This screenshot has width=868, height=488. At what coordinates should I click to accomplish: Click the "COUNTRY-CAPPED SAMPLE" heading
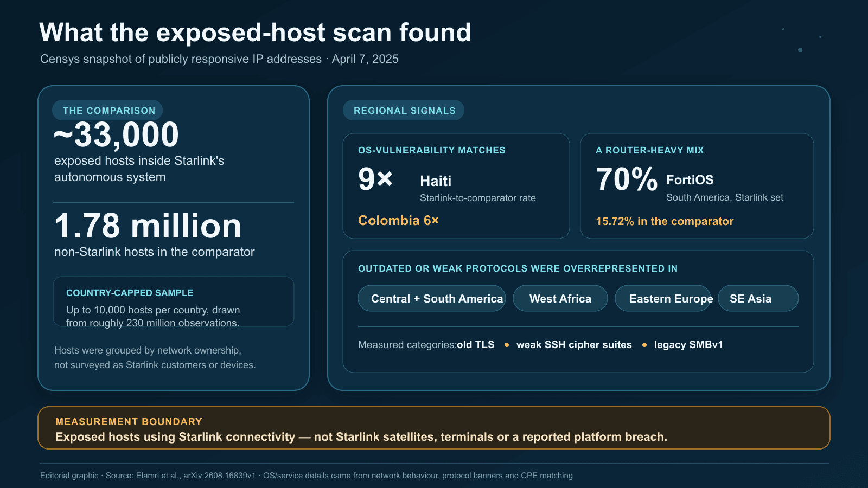coord(130,293)
